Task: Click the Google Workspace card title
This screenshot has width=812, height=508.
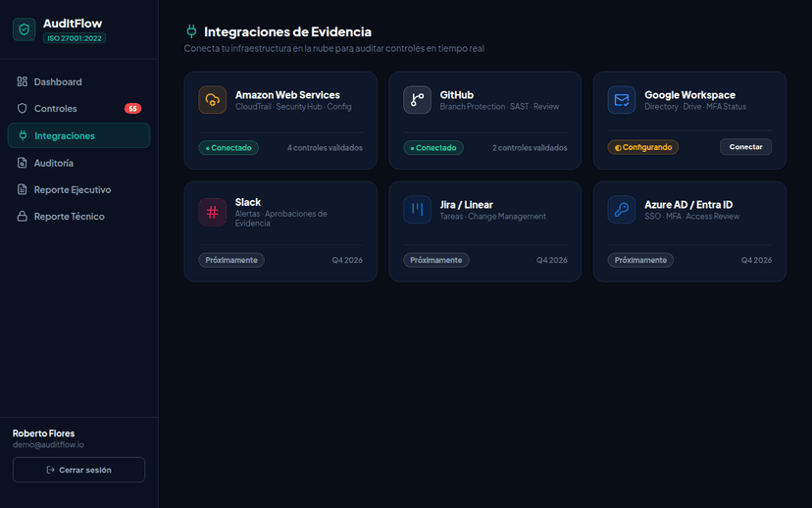Action: [x=689, y=95]
